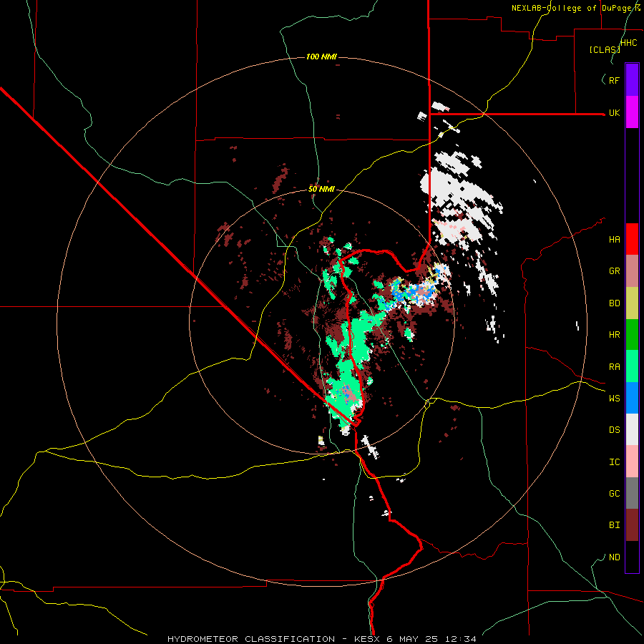This screenshot has width=644, height=644.
Task: Select the HR legend label text
Action: [x=614, y=335]
